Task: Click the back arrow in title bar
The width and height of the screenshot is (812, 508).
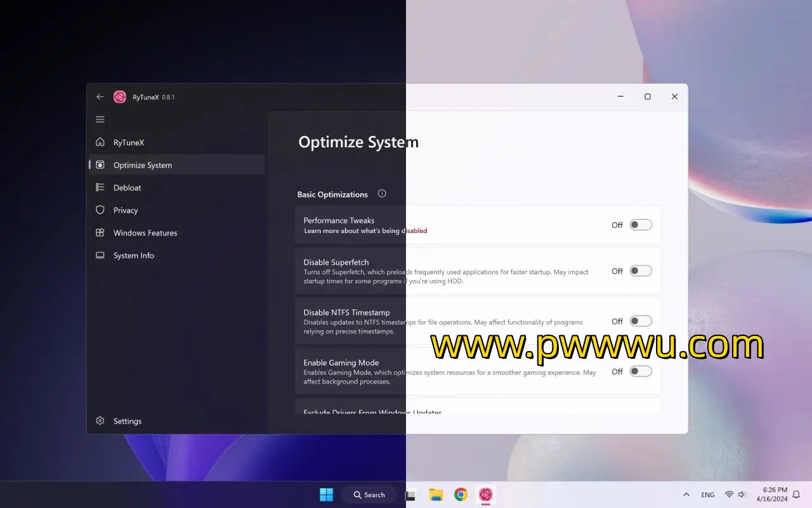Action: (x=100, y=97)
